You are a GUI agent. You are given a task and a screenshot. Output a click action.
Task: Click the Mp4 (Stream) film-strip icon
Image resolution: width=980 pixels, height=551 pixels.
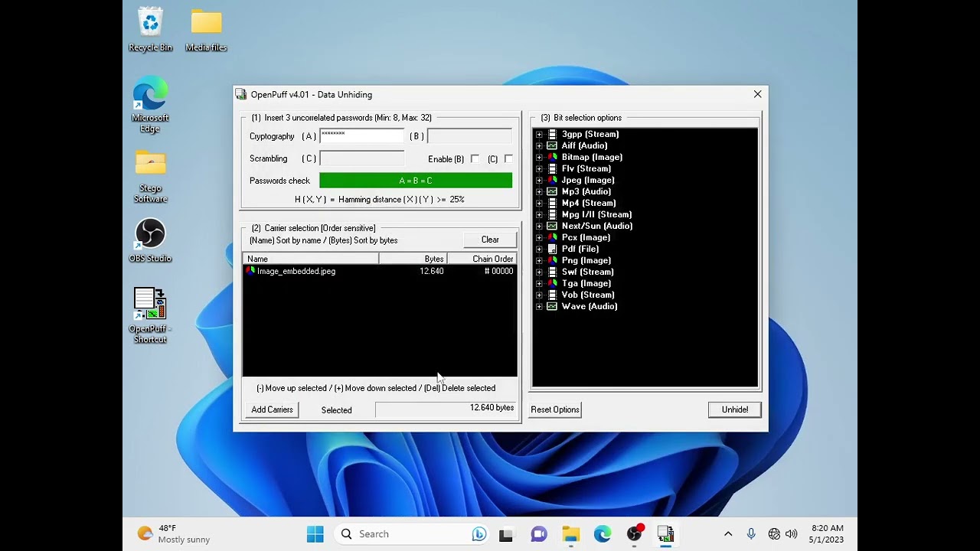[x=552, y=203]
